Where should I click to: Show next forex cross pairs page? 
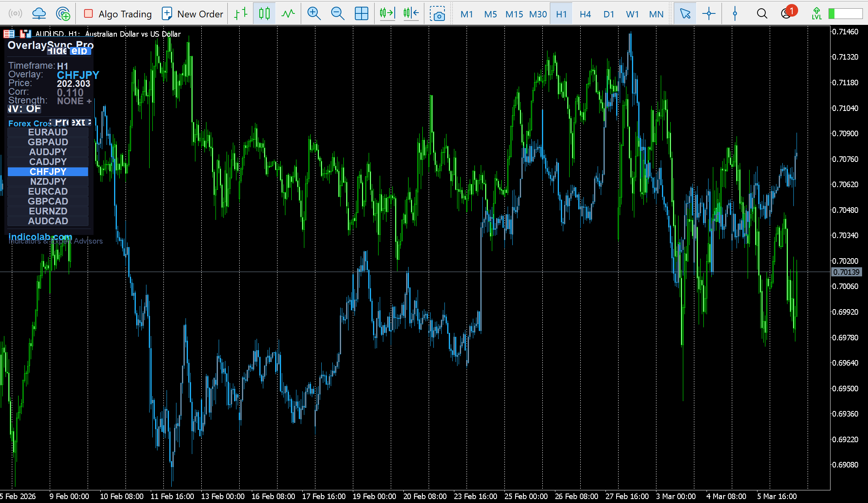(81, 122)
